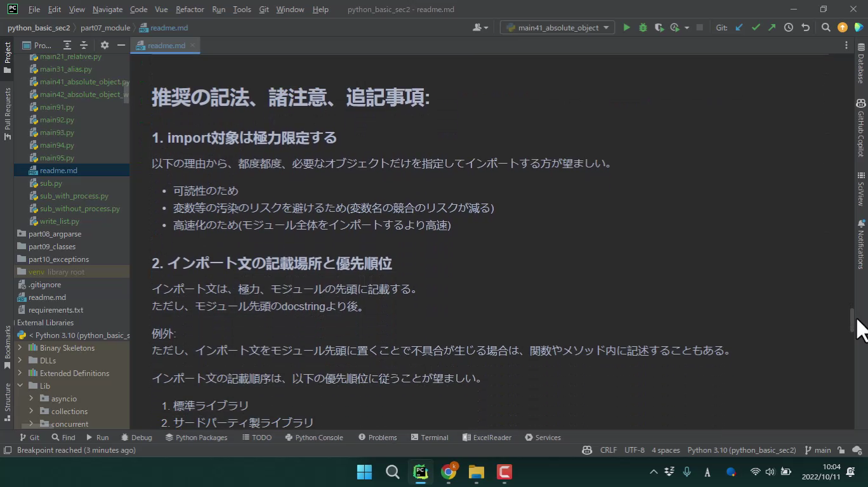Toggle the Database side panel
This screenshot has width=868, height=487.
tap(861, 63)
